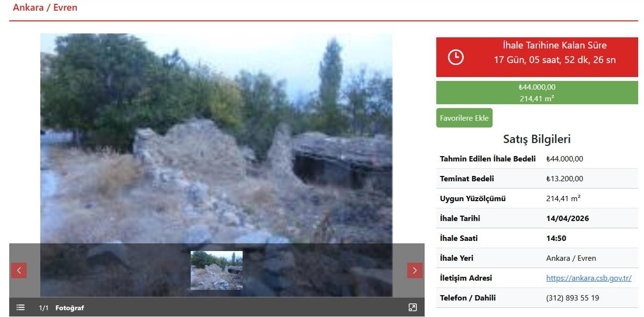The height and width of the screenshot is (317, 644).
Task: Open the ankara.csb.gov.tr contact link
Action: point(588,278)
